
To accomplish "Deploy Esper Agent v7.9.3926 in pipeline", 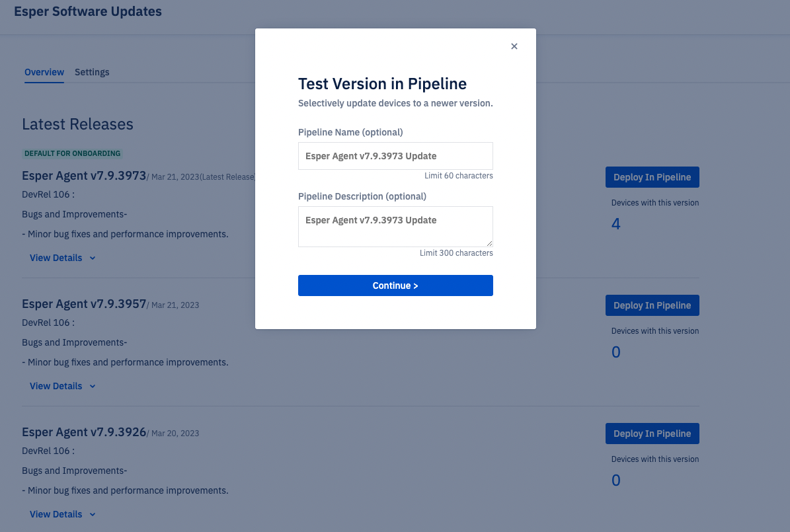I will click(x=652, y=434).
